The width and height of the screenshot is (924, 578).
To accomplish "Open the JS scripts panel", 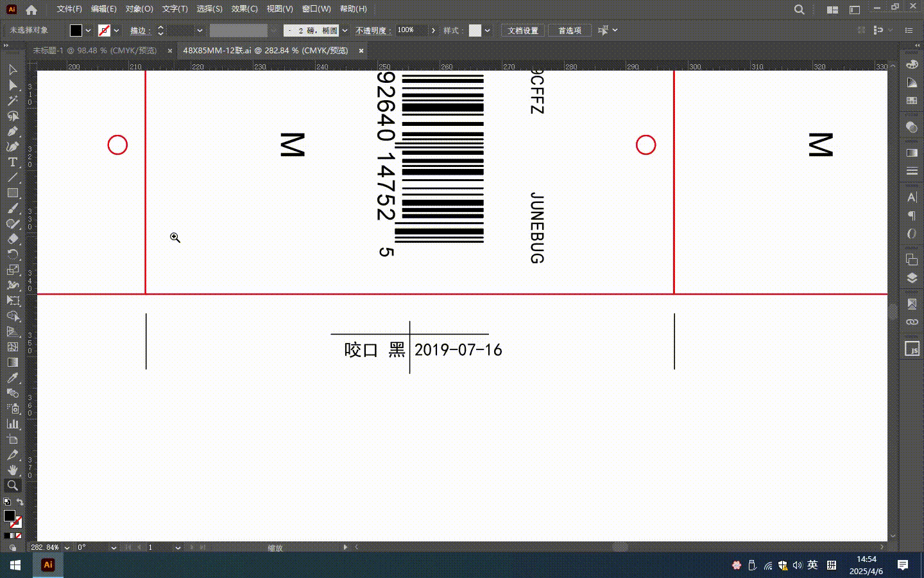I will 912,348.
